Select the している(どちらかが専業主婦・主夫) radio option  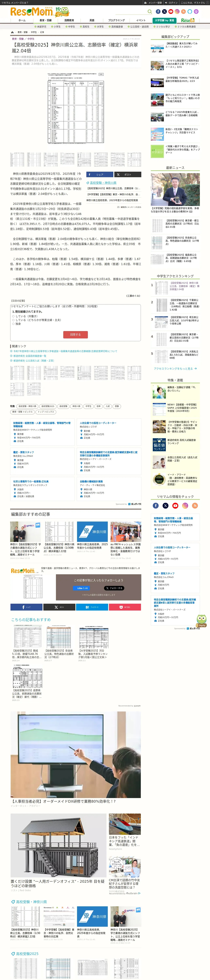[13, 320]
